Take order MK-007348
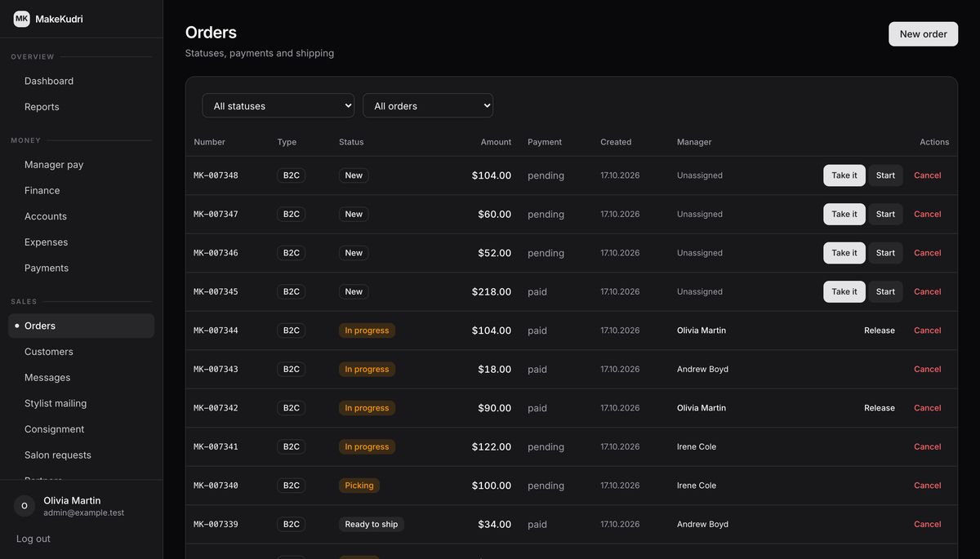980x559 pixels. 844,175
